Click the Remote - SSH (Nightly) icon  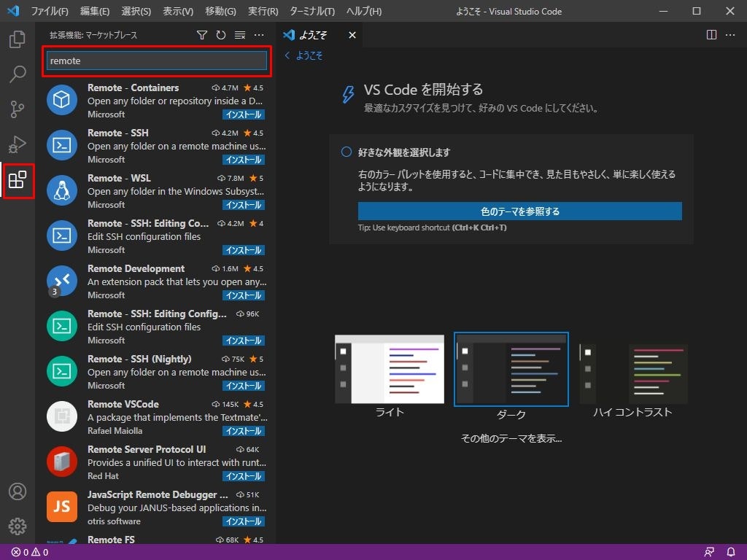tap(62, 371)
